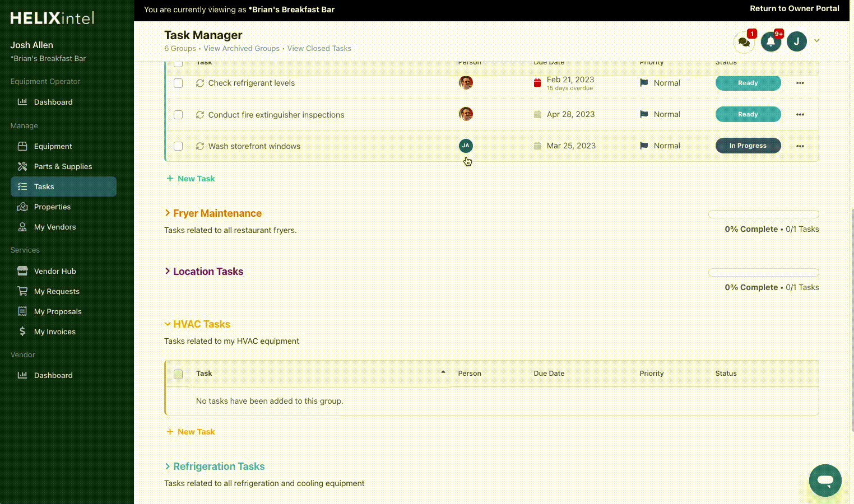
Task: Click Check refrigerant levels task name
Action: (252, 83)
